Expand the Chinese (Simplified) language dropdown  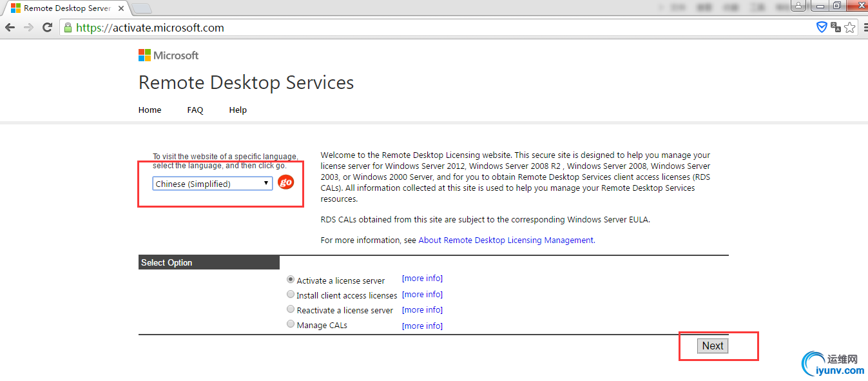213,184
